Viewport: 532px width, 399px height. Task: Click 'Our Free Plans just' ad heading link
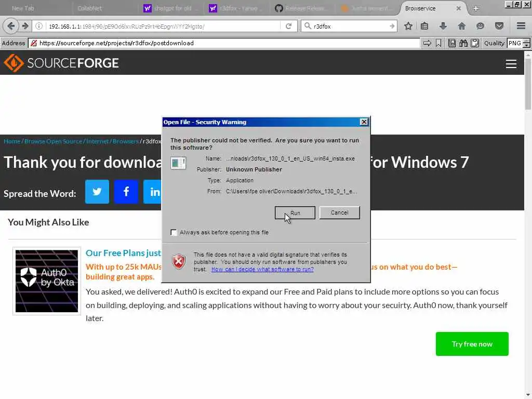tap(124, 253)
